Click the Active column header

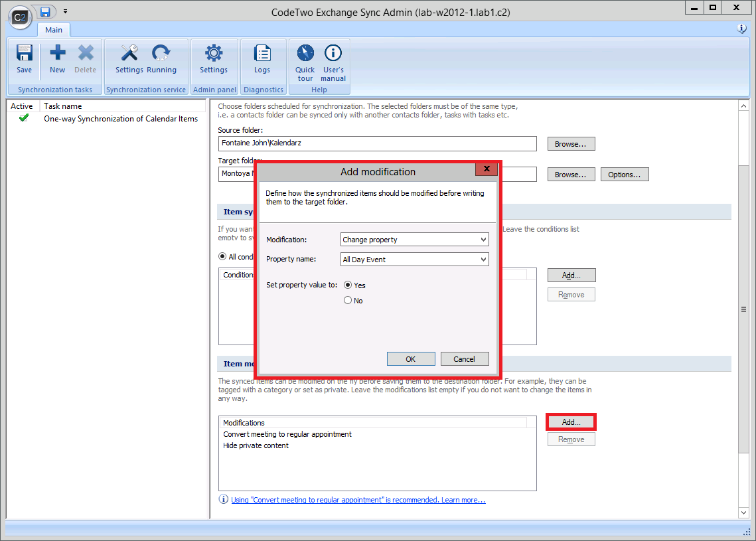tap(22, 106)
